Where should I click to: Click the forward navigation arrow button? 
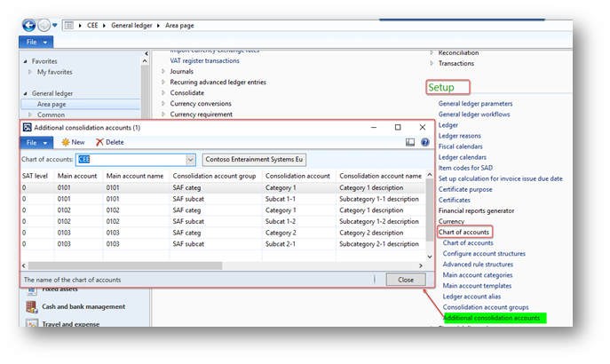point(44,25)
